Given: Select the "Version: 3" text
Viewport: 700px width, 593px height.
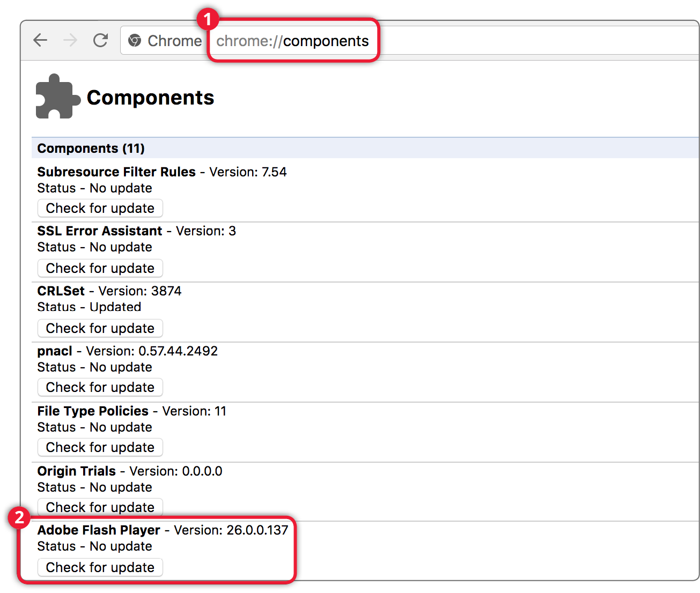Looking at the screenshot, I should point(206,231).
